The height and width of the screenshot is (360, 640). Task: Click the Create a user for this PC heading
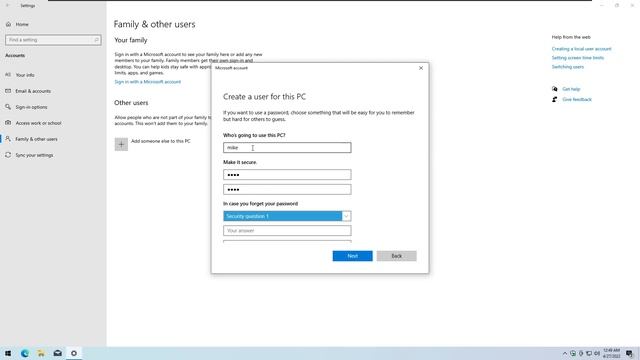(x=264, y=97)
